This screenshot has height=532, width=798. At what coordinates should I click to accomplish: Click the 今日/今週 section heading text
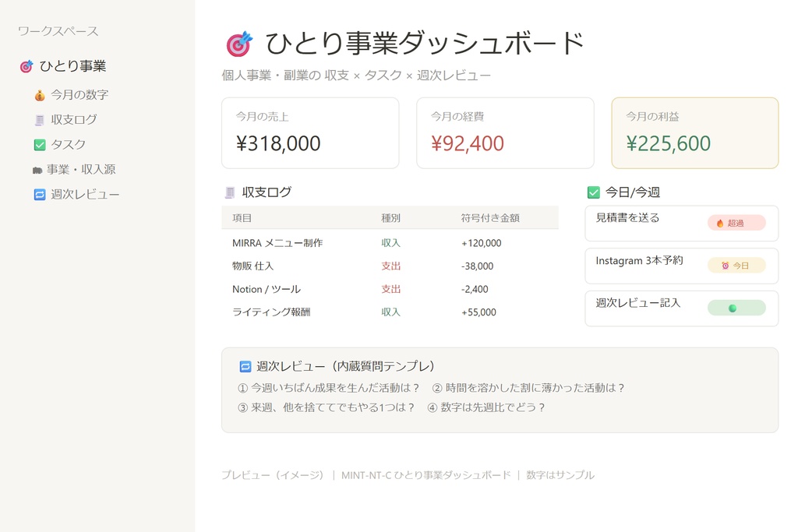(633, 192)
